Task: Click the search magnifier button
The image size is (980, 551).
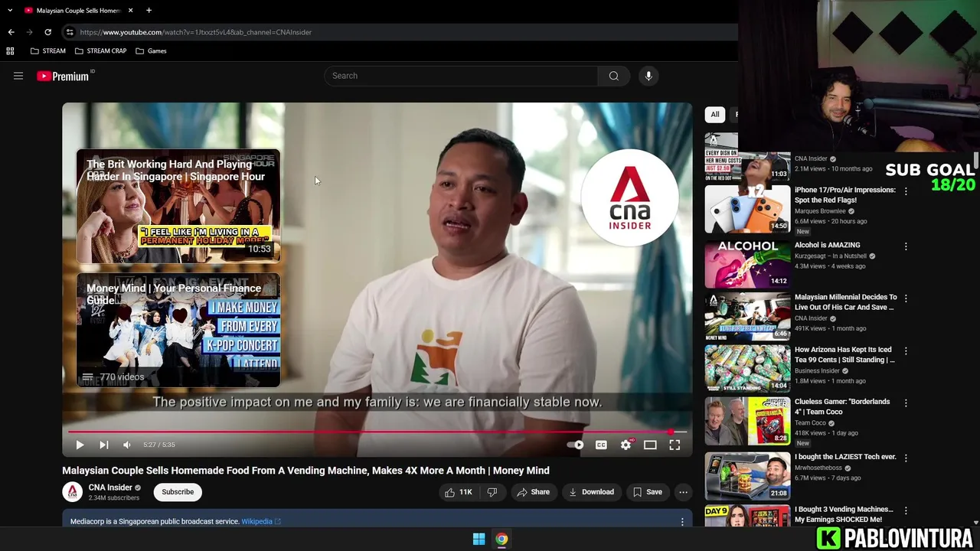Action: click(613, 76)
